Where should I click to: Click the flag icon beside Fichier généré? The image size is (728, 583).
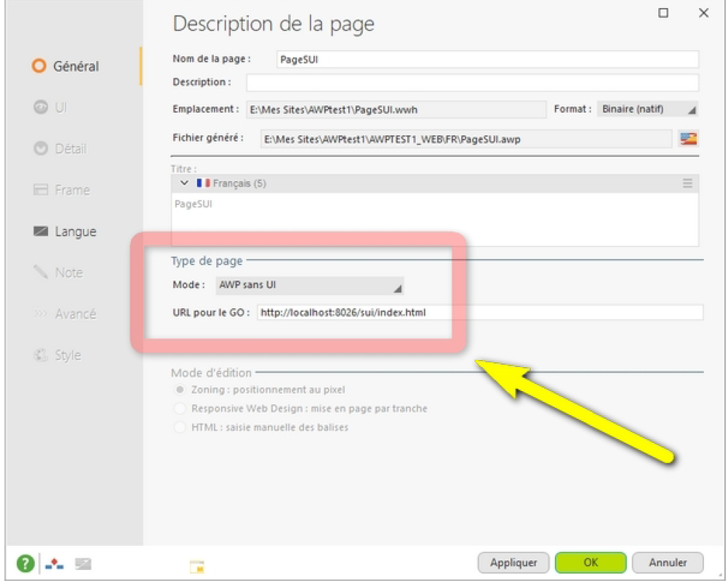coord(687,138)
